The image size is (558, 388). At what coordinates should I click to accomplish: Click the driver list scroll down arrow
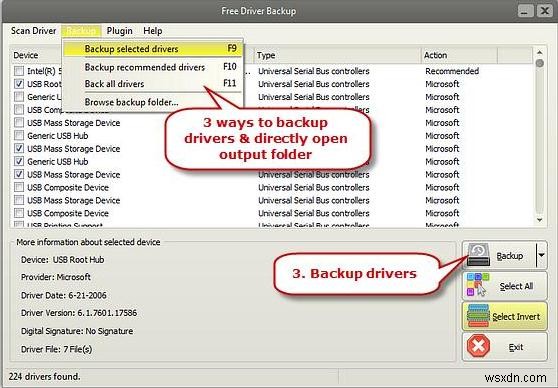pos(540,220)
